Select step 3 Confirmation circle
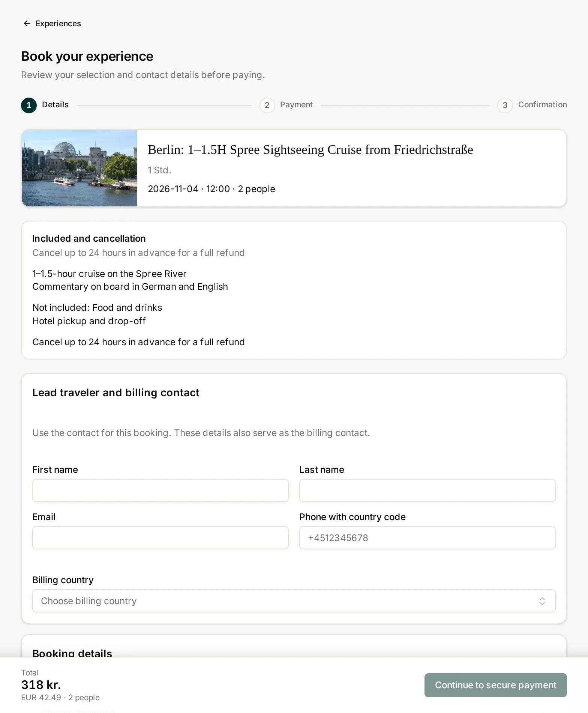 coord(505,105)
